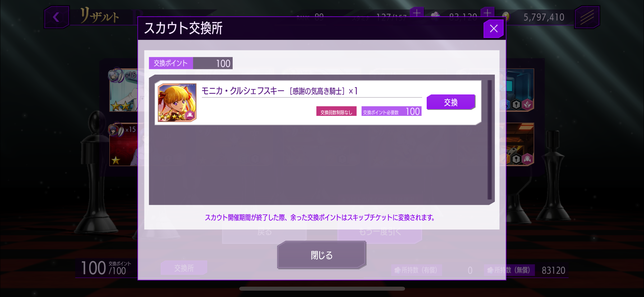Viewport: 644px width, 297px height.
Task: Click the purple 交換 exchange button
Action: (x=451, y=102)
